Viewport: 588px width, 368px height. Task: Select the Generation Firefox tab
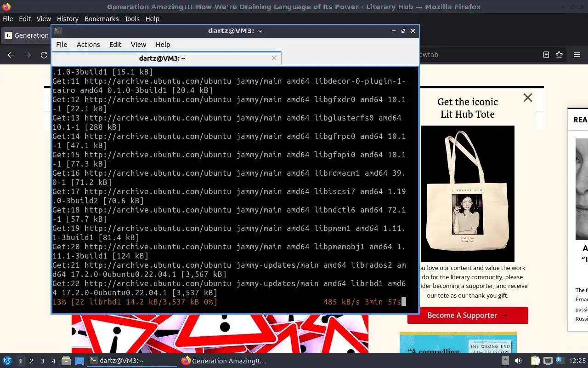pyautogui.click(x=26, y=35)
